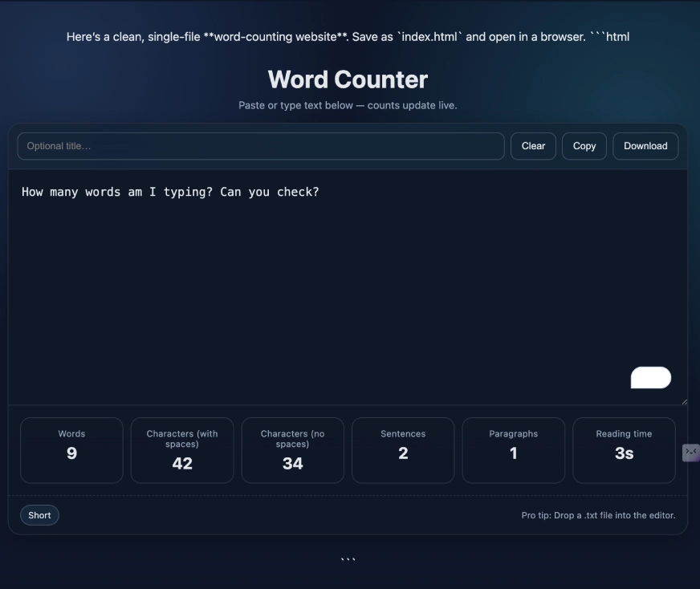Click the intro line mentioning index.html
Viewport: 700px width, 589px height.
click(x=348, y=37)
